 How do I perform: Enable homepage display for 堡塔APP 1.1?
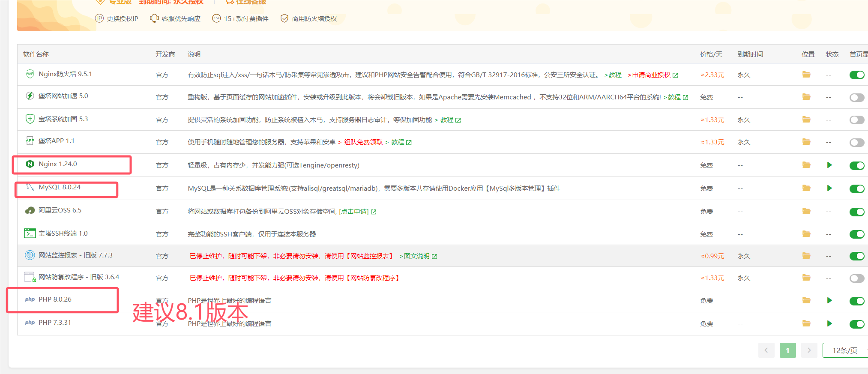(857, 142)
